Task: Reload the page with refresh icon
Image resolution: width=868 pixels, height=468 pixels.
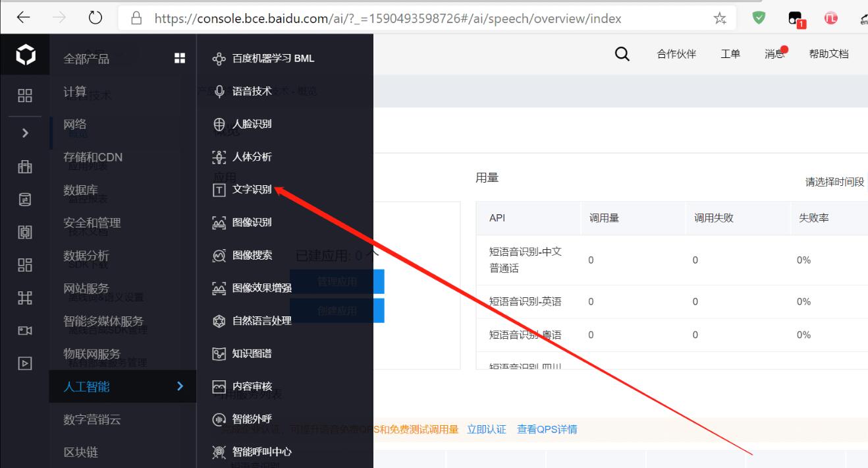Action: tap(95, 18)
